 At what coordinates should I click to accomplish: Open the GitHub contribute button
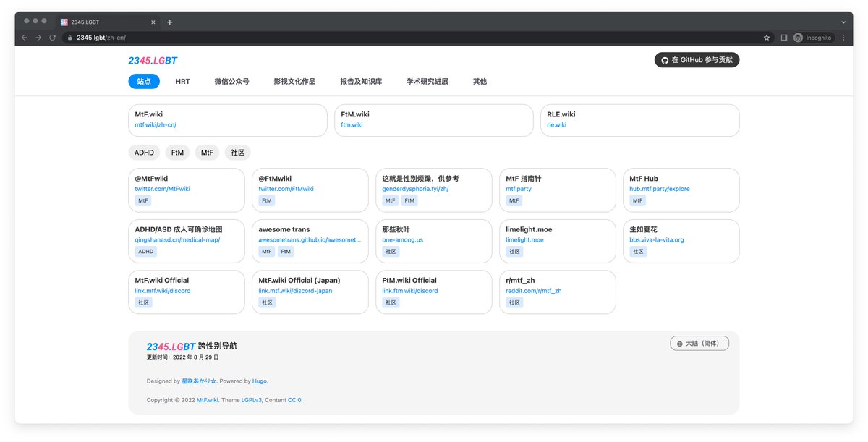tap(697, 60)
